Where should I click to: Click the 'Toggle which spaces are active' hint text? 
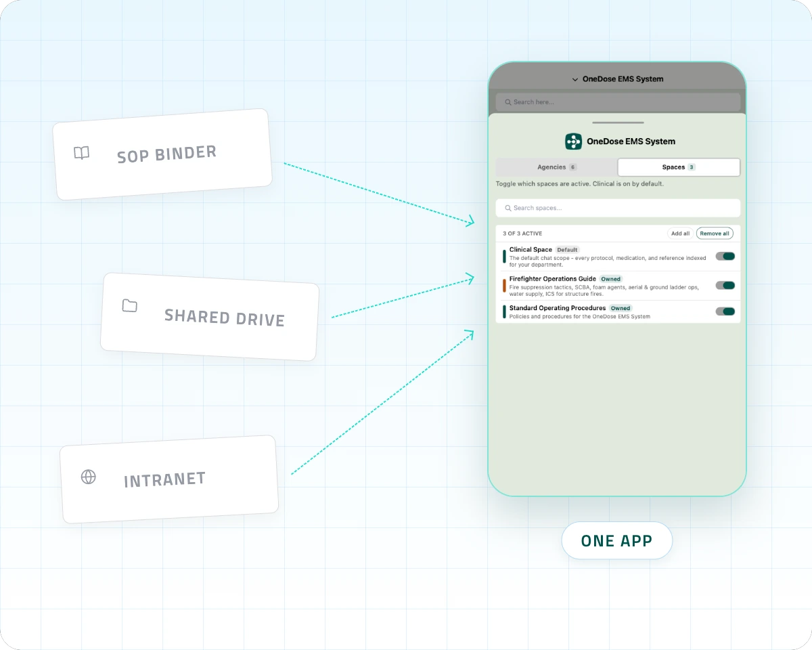pos(580,184)
